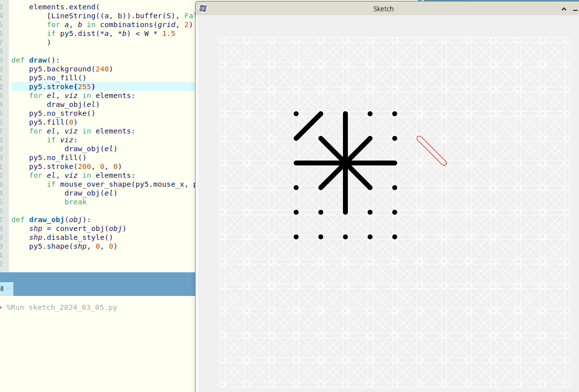This screenshot has height=392, width=579.
Task: Click the 'if viz:' code line
Action: tap(62, 140)
